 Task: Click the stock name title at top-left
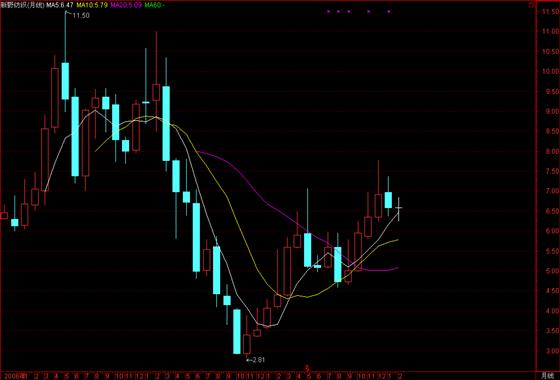coord(23,5)
